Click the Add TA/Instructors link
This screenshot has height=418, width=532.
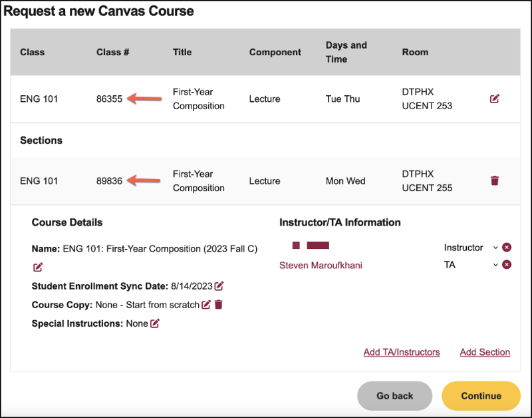point(402,352)
